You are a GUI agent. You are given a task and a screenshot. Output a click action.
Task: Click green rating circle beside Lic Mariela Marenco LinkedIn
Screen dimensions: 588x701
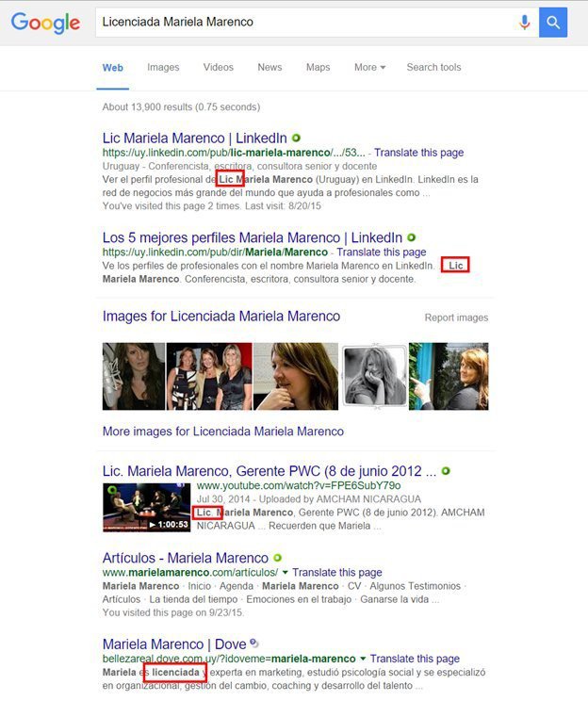click(296, 139)
